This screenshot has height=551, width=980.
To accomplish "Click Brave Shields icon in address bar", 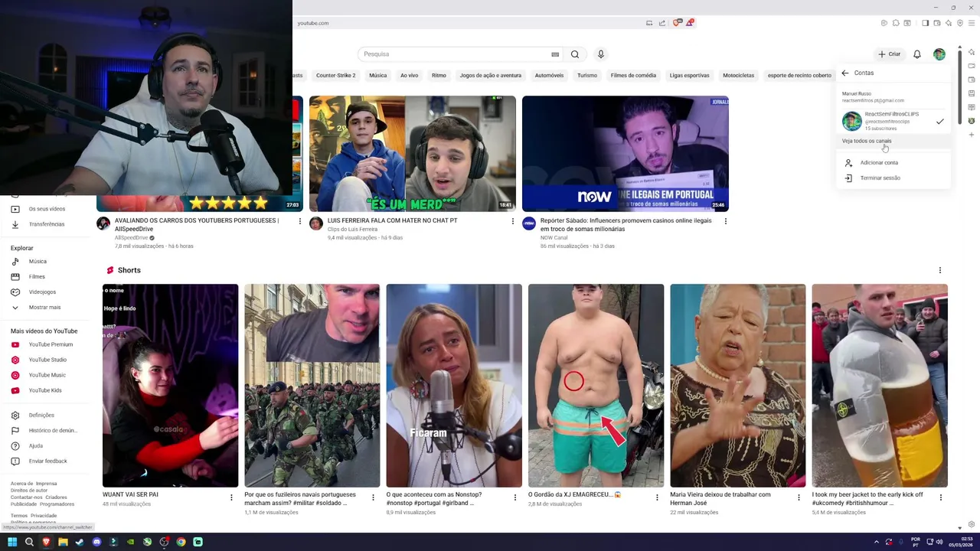I will (x=677, y=23).
